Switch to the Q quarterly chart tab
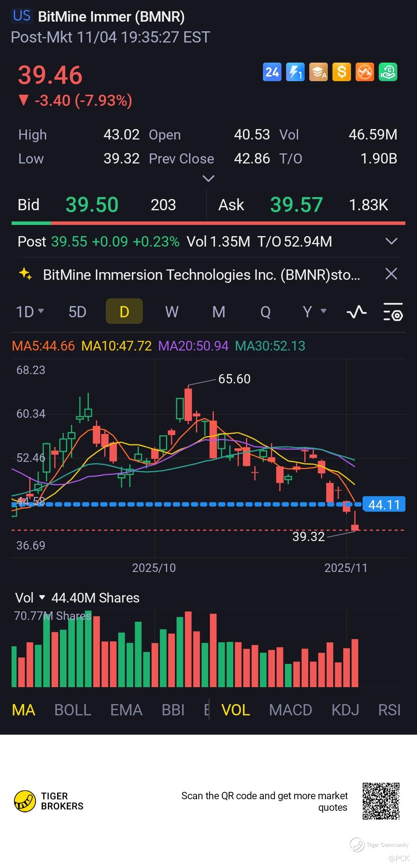Screen dimensions: 417x868 266,311
